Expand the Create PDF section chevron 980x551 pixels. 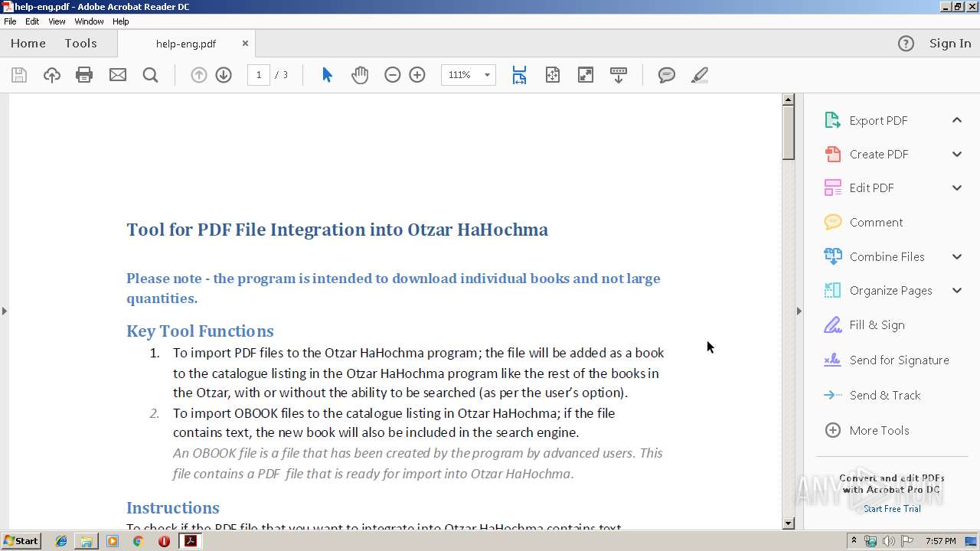(x=957, y=154)
